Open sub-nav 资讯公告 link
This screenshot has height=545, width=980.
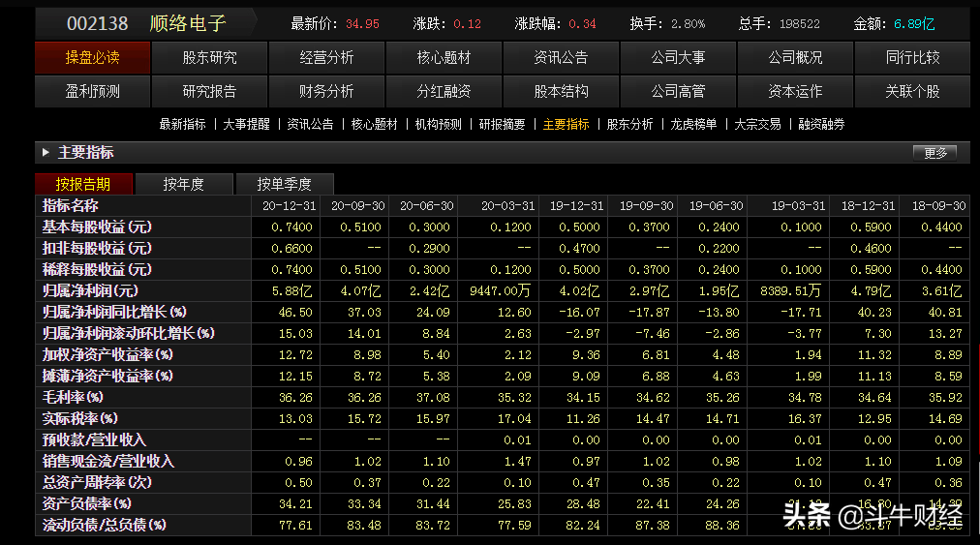point(310,124)
